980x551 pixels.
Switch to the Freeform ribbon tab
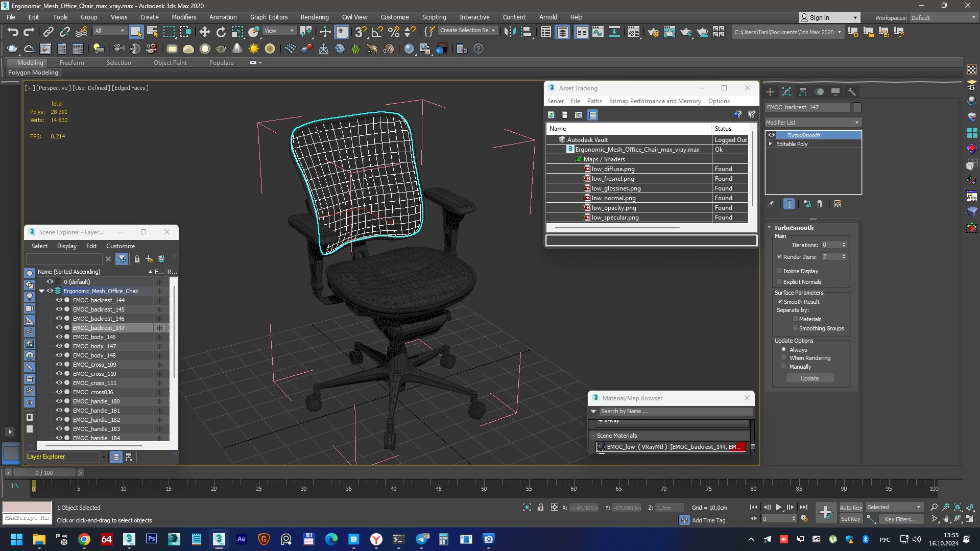71,63
